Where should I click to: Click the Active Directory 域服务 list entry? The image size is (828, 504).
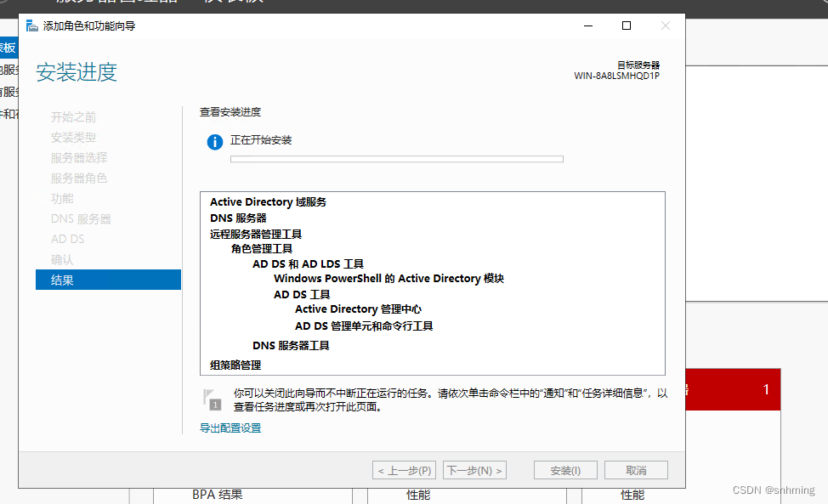click(x=269, y=202)
